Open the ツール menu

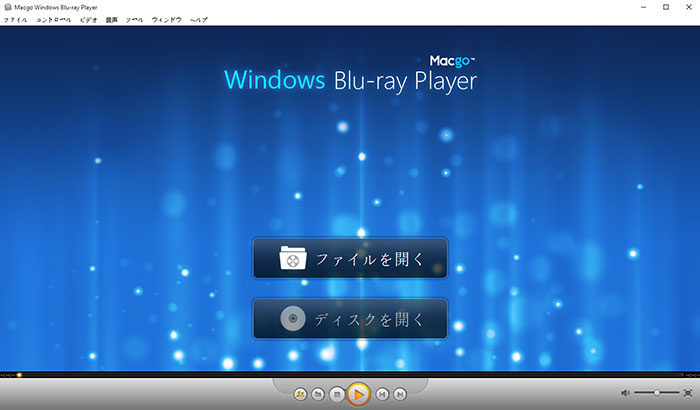click(134, 20)
